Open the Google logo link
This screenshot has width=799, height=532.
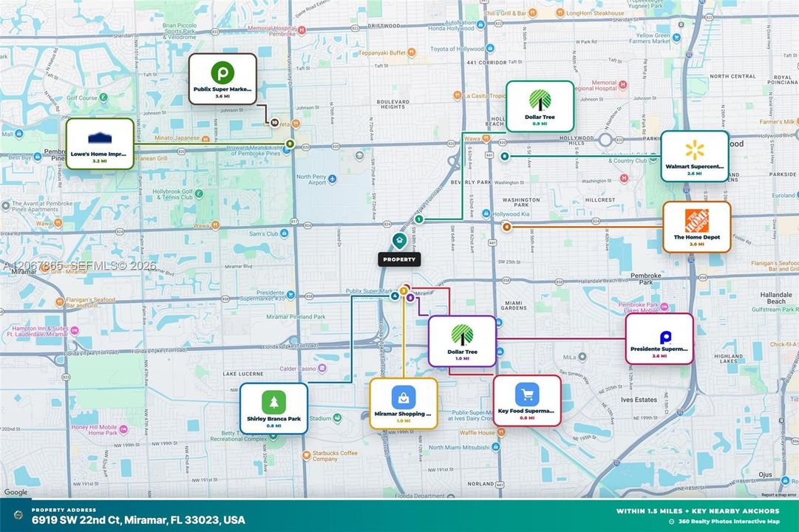pyautogui.click(x=16, y=492)
